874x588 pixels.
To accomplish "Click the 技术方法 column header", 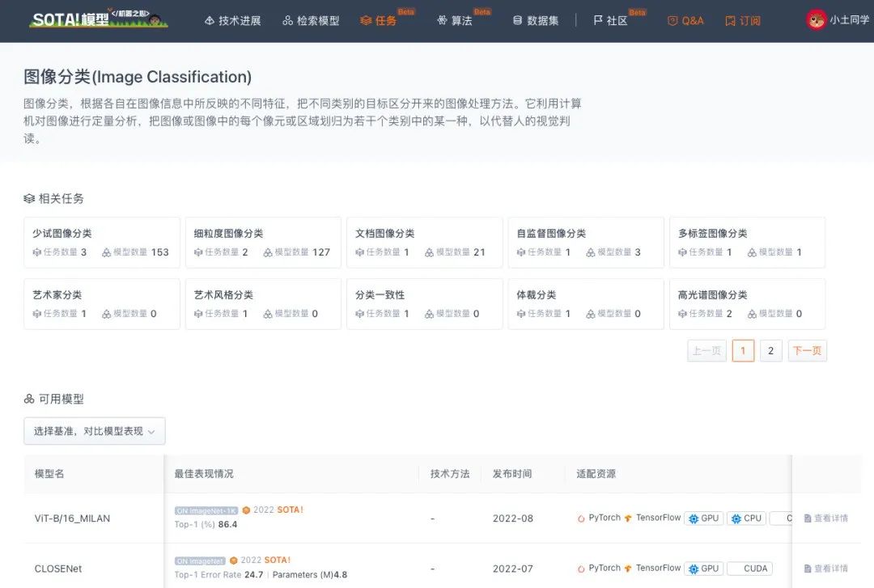I will pos(450,474).
